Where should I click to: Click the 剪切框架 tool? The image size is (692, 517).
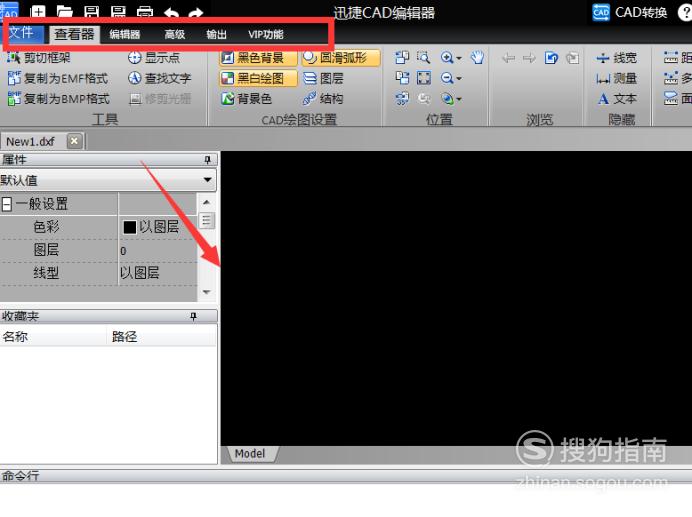pos(39,57)
